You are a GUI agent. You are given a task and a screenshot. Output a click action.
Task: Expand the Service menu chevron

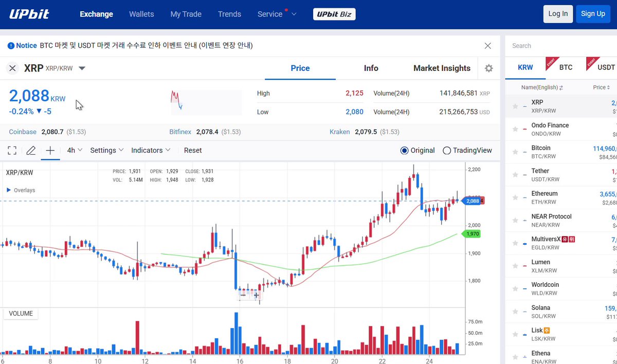[294, 14]
